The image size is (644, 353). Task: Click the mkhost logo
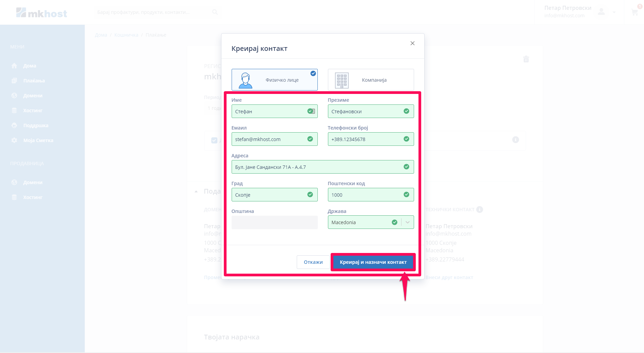coord(41,13)
